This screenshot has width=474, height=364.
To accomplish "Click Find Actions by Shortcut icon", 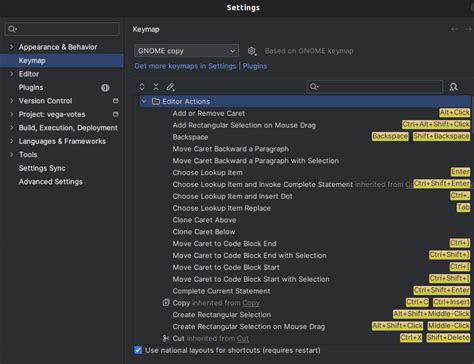I will click(x=453, y=87).
